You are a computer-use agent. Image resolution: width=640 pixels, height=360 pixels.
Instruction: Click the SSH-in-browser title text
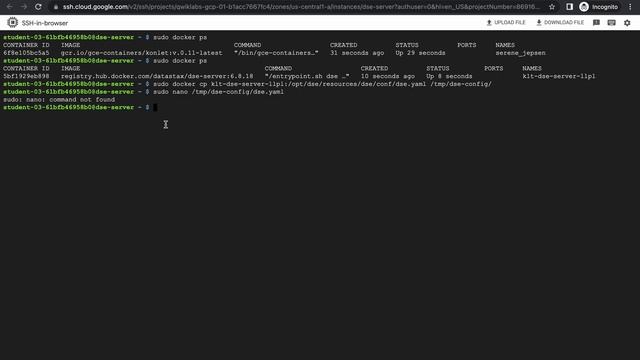pyautogui.click(x=45, y=23)
